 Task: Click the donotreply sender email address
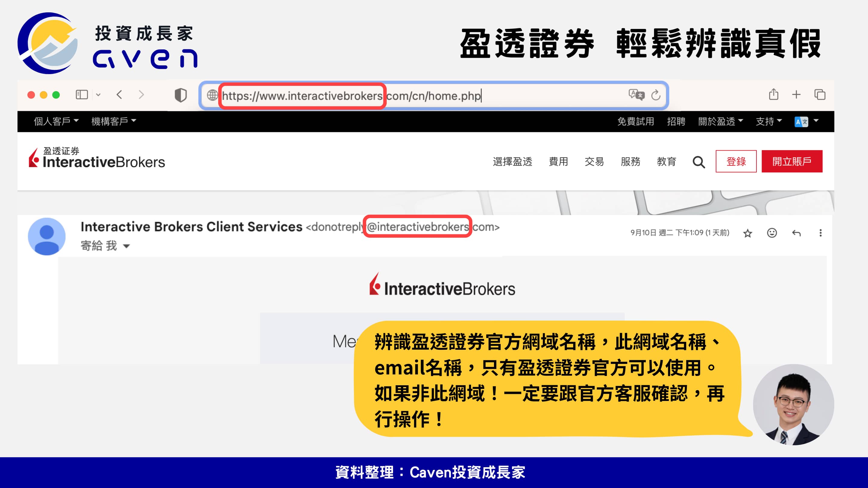(x=403, y=227)
